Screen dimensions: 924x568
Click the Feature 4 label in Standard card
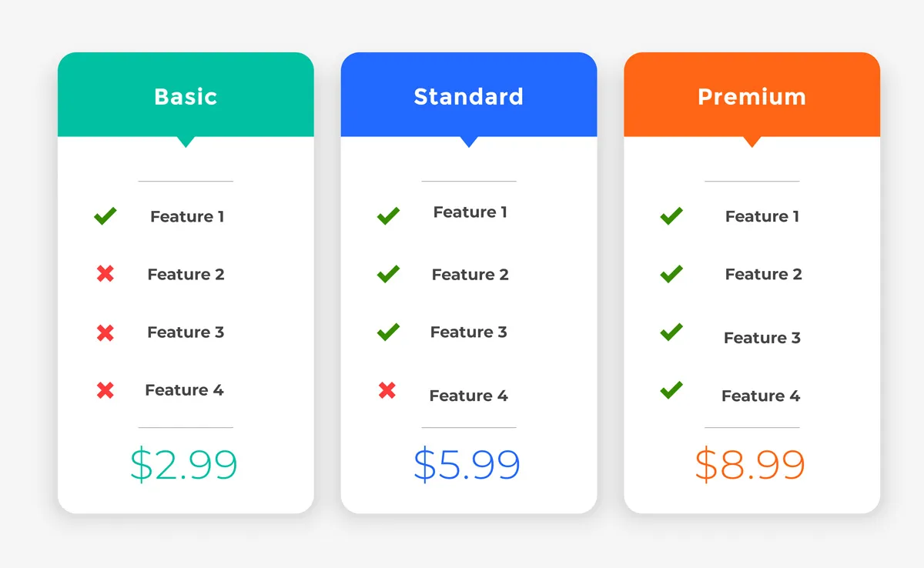(468, 396)
